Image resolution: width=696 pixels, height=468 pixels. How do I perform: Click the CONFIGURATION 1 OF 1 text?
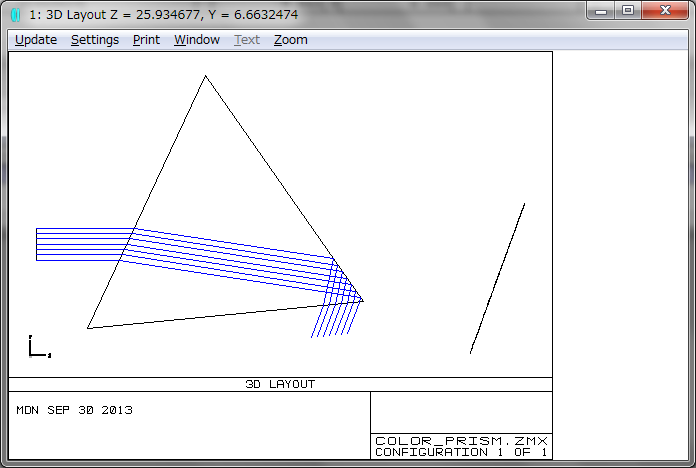(x=461, y=452)
